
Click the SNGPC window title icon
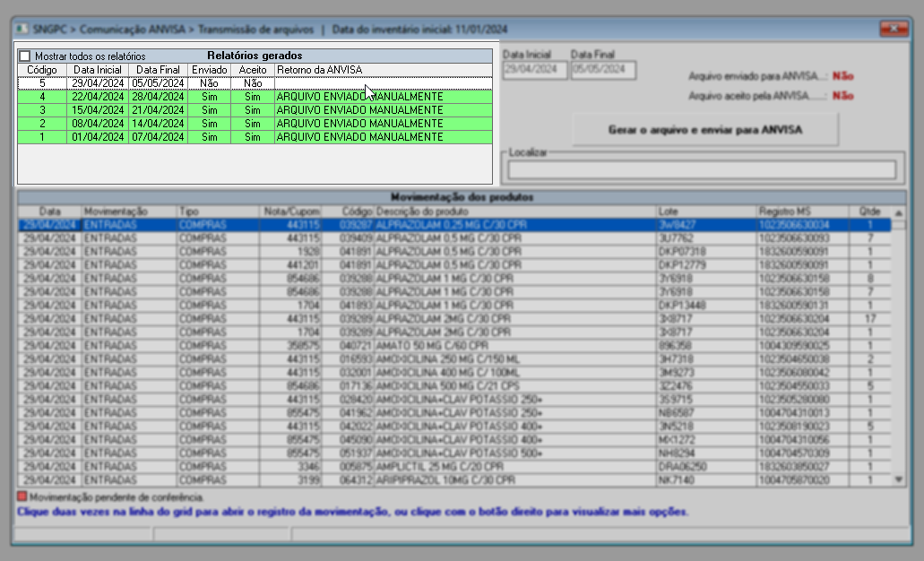pos(22,29)
